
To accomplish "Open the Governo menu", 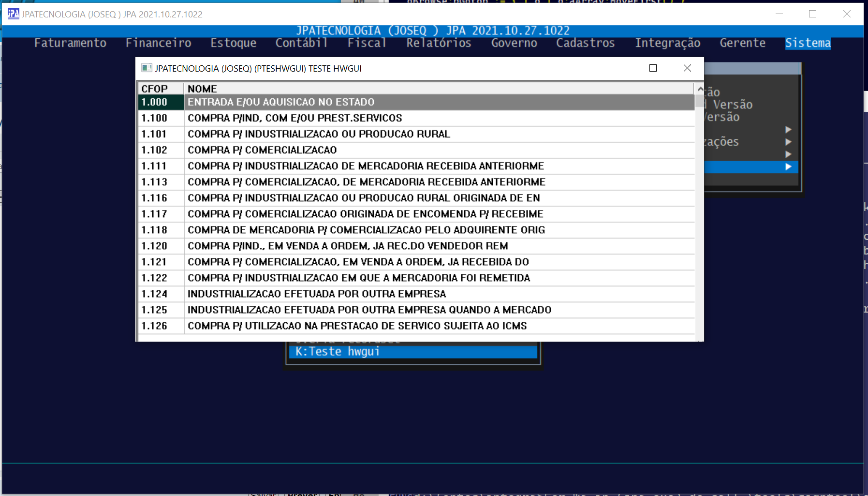I will [514, 43].
